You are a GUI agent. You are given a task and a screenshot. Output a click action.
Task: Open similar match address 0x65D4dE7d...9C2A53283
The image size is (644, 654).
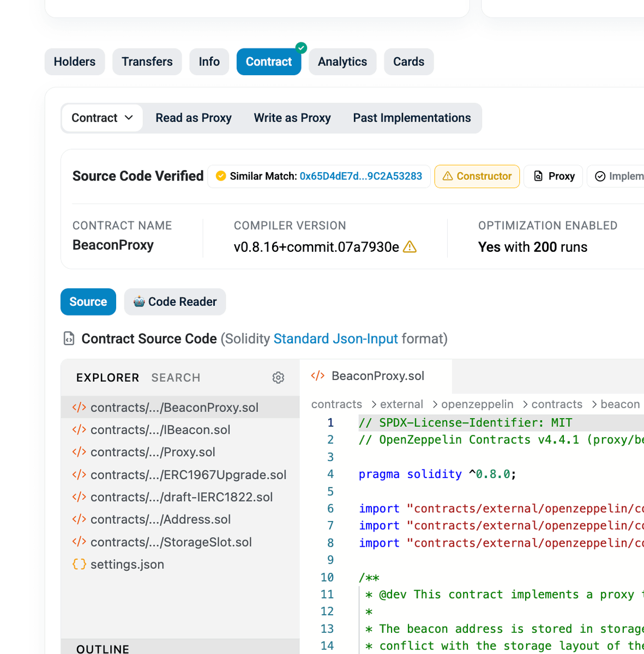(x=361, y=176)
